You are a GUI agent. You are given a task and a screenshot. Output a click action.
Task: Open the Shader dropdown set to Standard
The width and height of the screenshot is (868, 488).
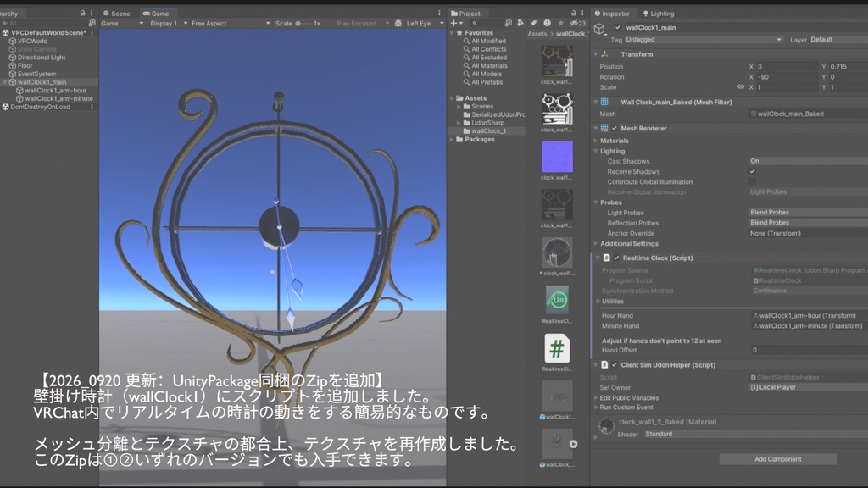755,435
